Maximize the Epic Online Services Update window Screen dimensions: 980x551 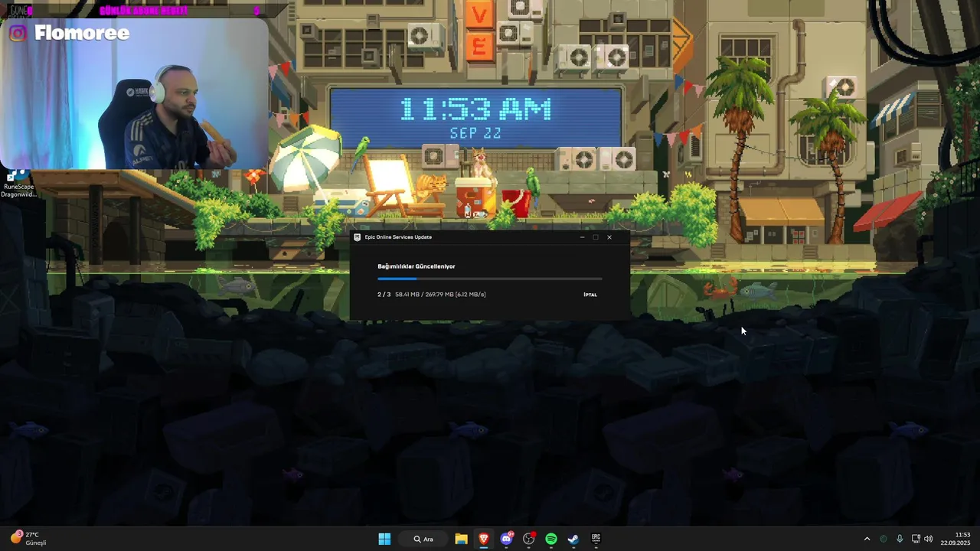tap(596, 237)
